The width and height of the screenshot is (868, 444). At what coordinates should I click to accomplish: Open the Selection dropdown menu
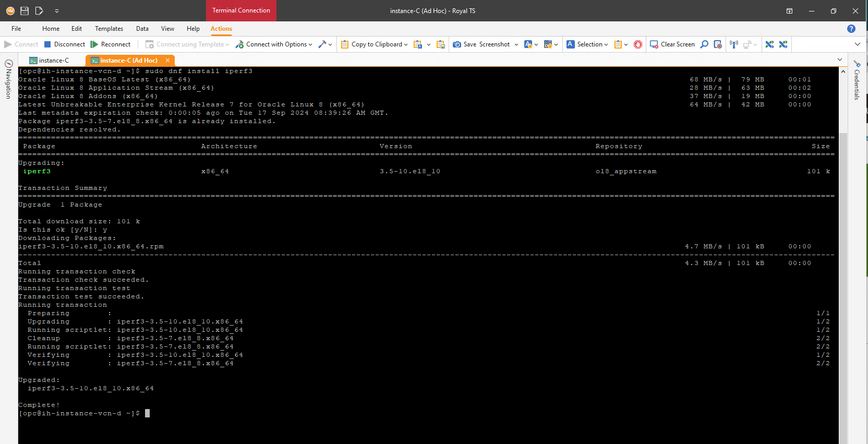(606, 44)
